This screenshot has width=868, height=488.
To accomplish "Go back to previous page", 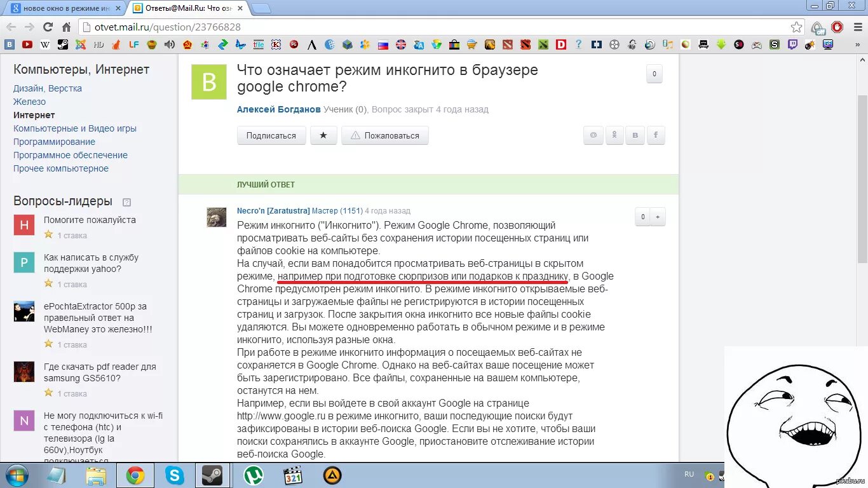I will pos(11,27).
